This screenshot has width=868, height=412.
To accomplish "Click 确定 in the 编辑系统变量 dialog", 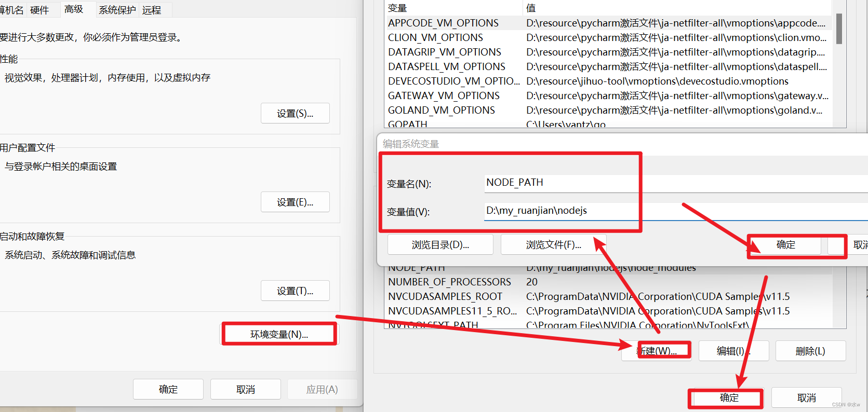I will point(785,244).
